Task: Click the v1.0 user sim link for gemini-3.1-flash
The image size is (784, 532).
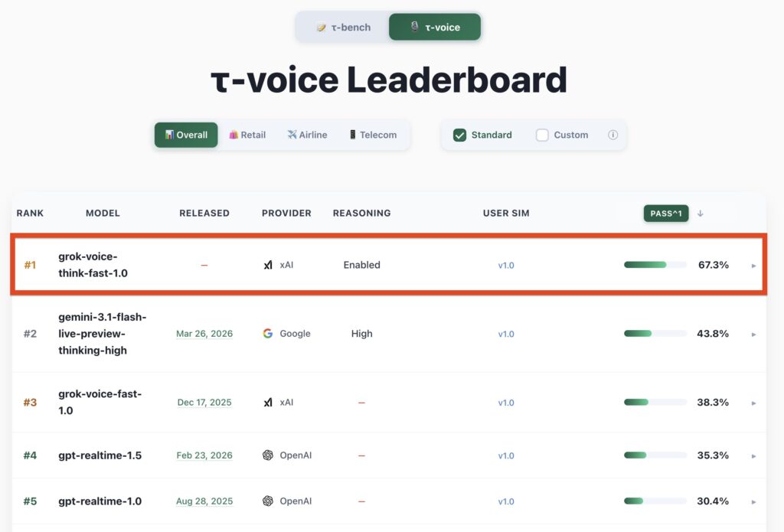Action: coord(506,334)
